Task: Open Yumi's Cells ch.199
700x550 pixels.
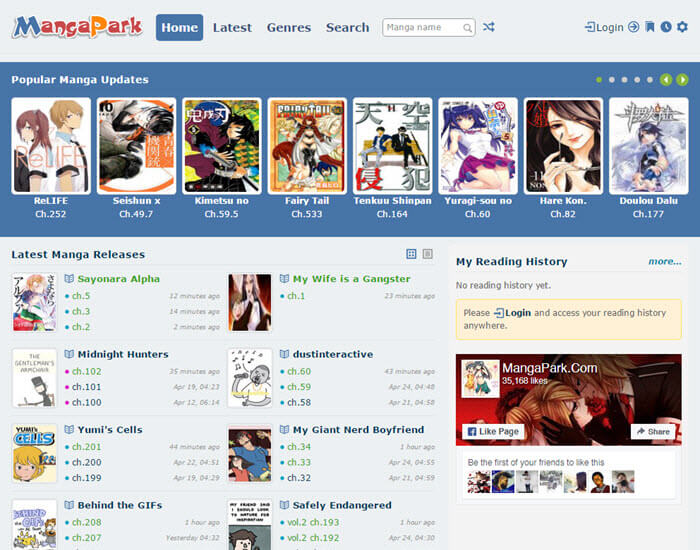Action: (87, 478)
